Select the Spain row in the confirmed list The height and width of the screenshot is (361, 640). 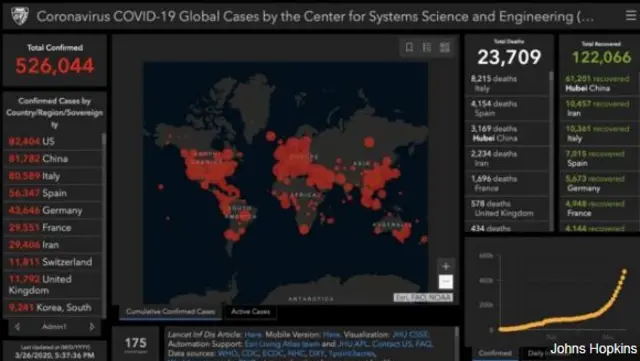pyautogui.click(x=52, y=193)
